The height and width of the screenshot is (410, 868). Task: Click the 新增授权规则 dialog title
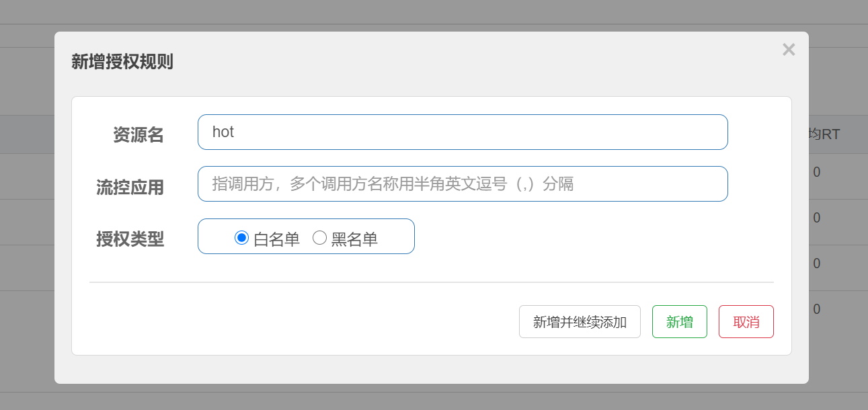pyautogui.click(x=122, y=63)
